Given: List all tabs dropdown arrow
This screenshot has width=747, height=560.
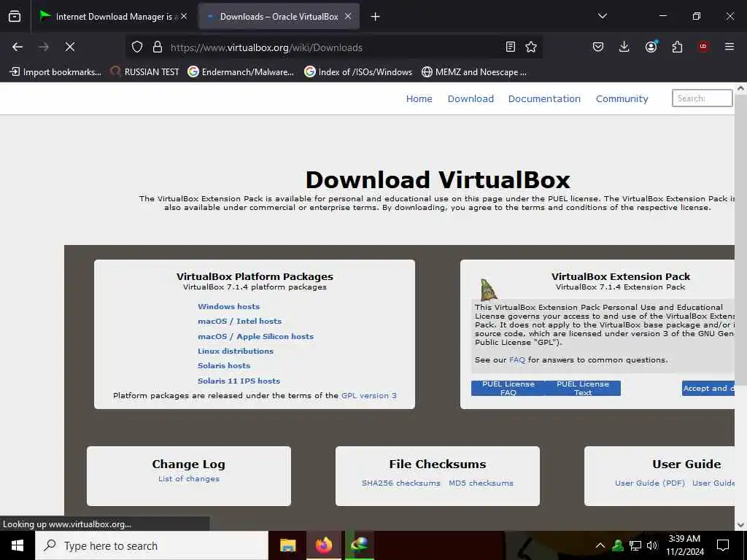Looking at the screenshot, I should [602, 16].
